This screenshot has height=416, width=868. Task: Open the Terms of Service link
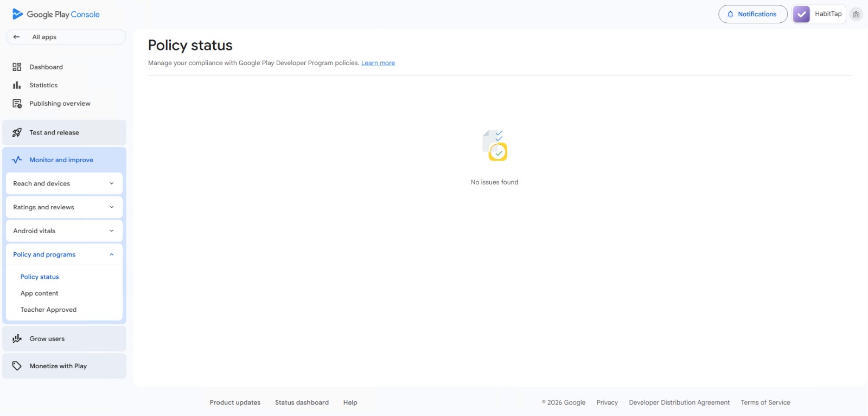(x=765, y=402)
